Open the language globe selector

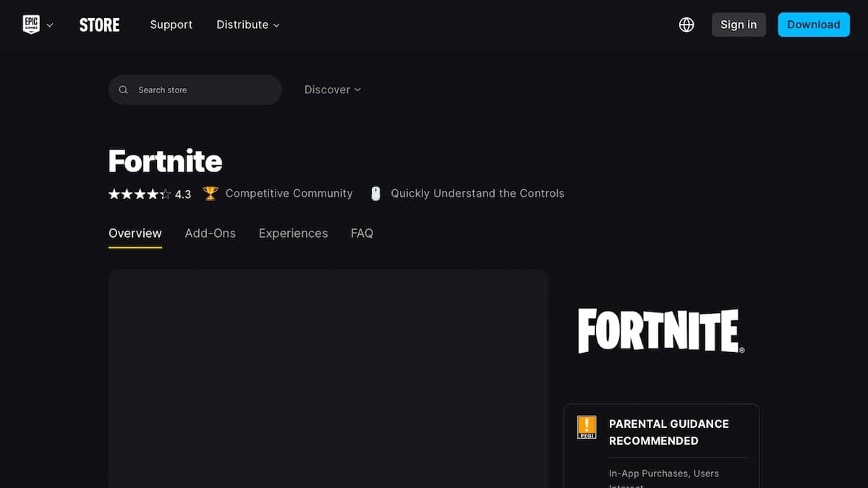tap(686, 24)
